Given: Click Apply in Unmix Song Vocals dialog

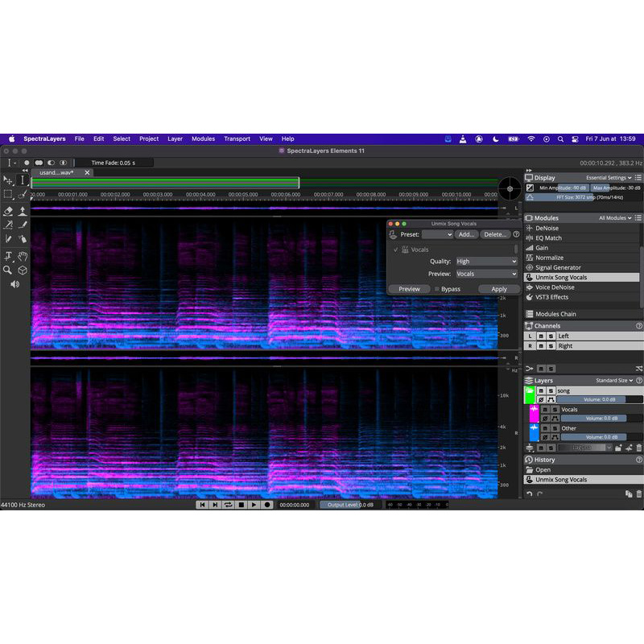Looking at the screenshot, I should click(x=499, y=289).
